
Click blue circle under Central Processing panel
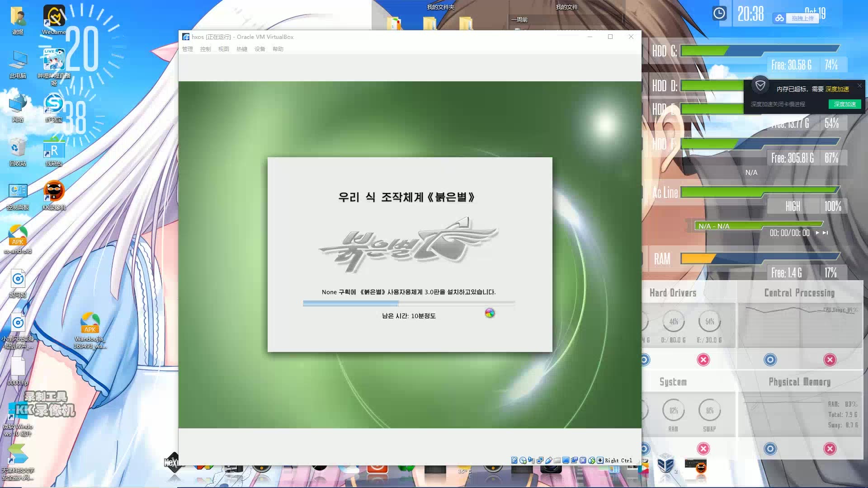(770, 360)
